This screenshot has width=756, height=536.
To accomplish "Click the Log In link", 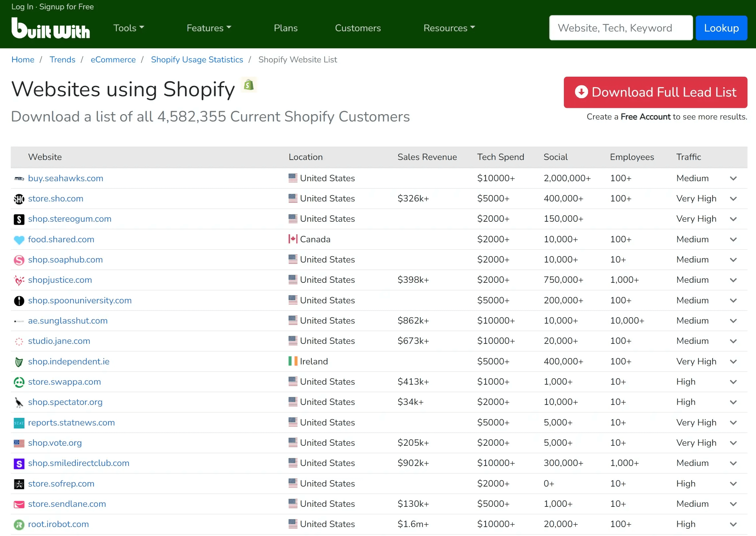I will click(x=22, y=7).
